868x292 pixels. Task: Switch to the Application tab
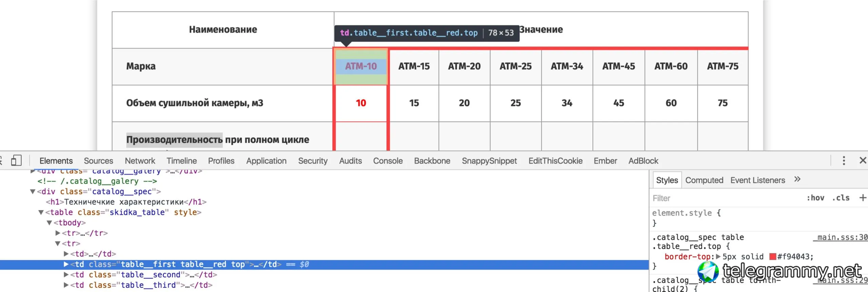click(266, 161)
